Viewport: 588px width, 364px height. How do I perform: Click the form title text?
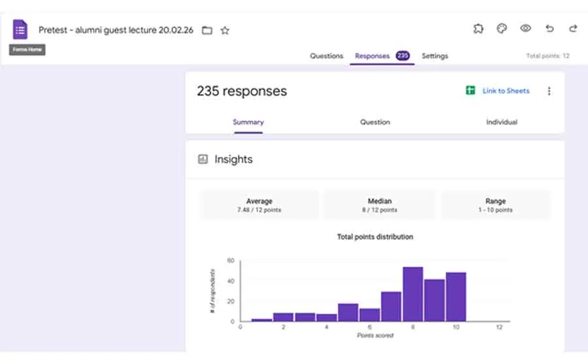coord(116,30)
